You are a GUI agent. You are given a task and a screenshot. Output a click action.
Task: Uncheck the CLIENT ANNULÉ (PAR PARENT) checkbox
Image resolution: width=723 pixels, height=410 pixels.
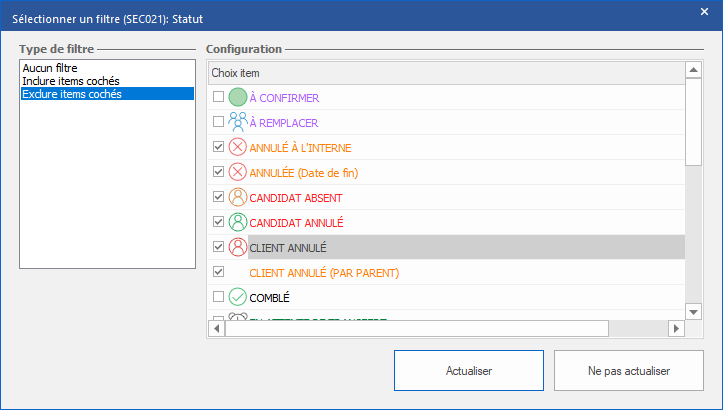[x=218, y=272]
